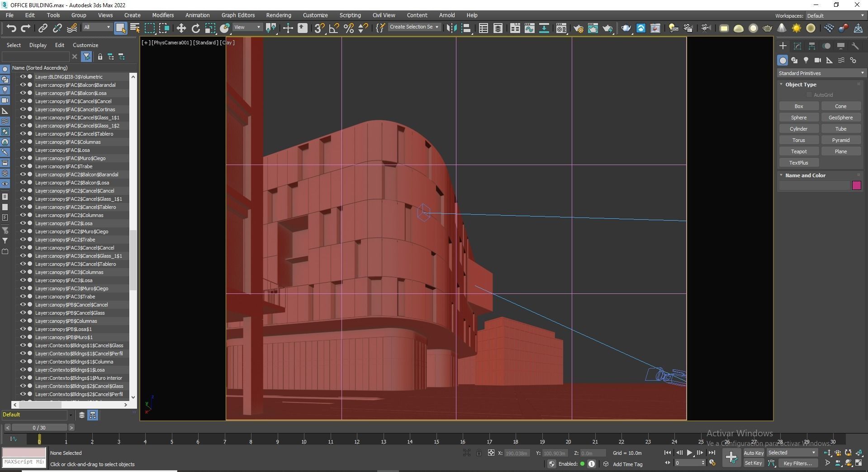Screen dimensions: 868x472
Task: Hide layer canopy$FAC$Columnas with its eye icon
Action: click(x=23, y=142)
